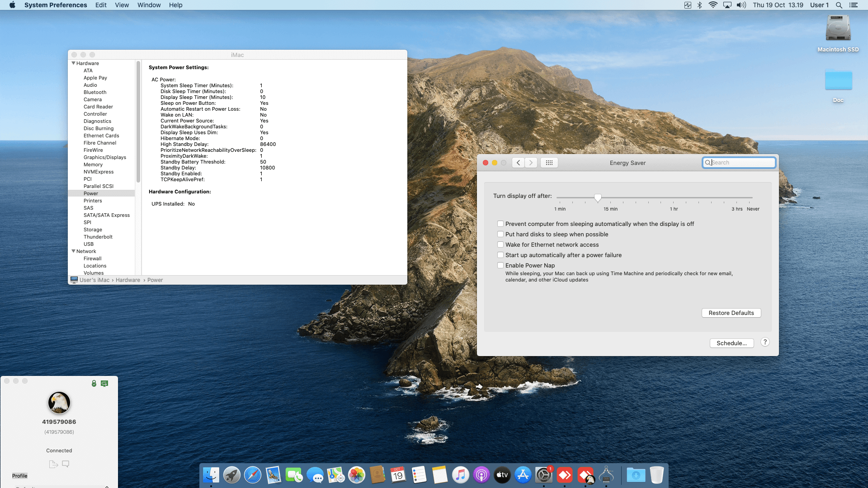868x488 pixels.
Task: Open Podcasts from the Dock
Action: click(x=481, y=475)
